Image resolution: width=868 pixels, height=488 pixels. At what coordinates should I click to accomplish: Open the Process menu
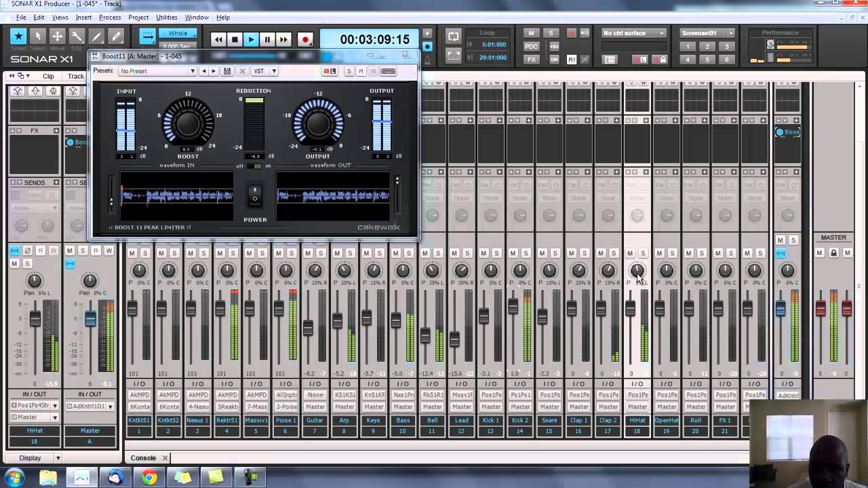click(110, 17)
